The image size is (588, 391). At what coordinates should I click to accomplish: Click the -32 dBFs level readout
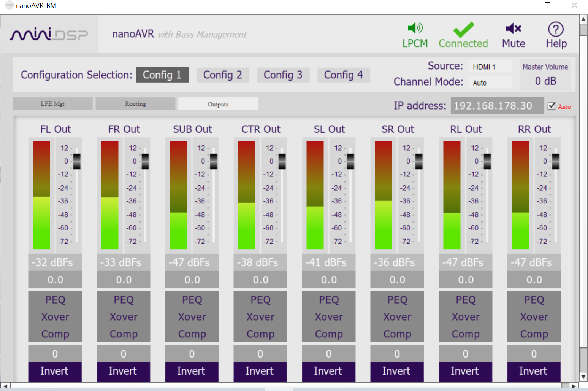pos(55,262)
